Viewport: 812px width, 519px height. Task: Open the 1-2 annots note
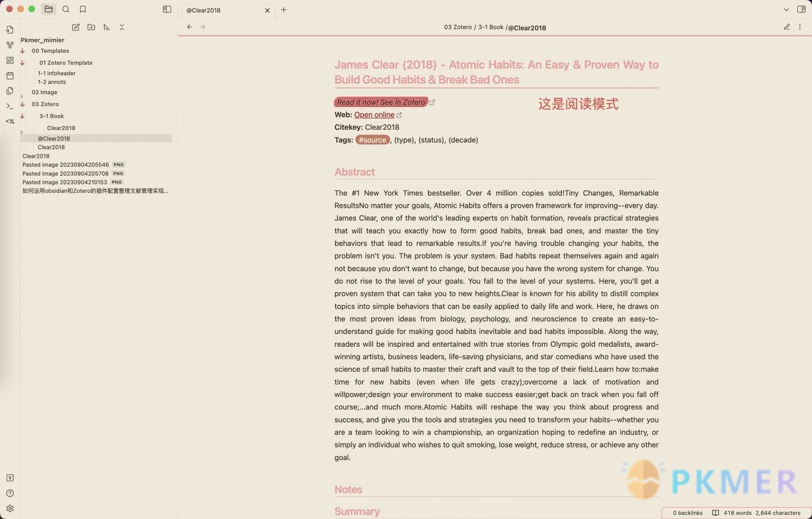click(x=52, y=82)
